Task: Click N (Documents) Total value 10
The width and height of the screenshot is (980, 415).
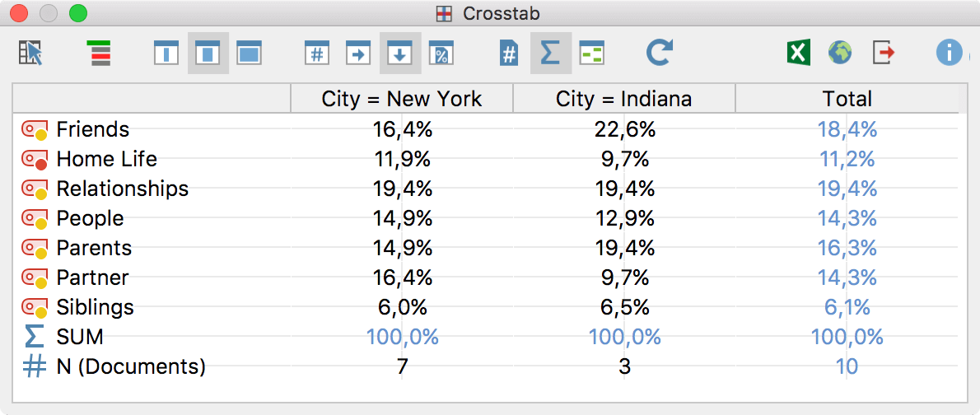Action: (847, 367)
